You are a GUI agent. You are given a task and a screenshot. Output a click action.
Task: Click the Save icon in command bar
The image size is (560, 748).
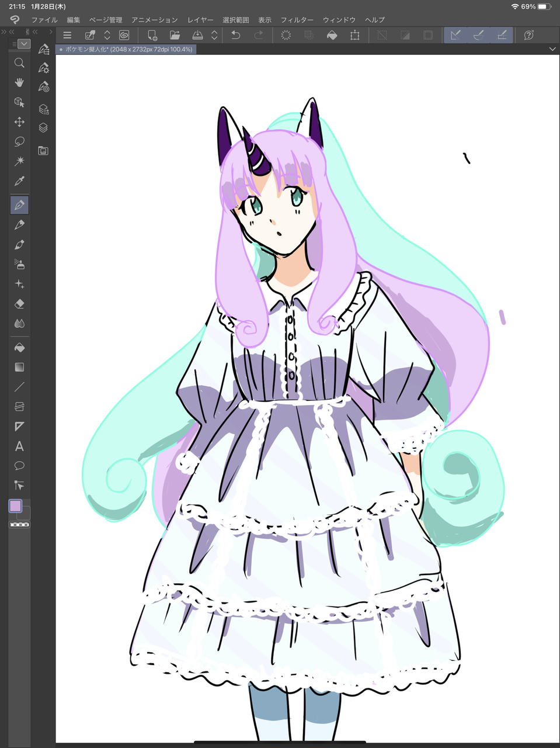197,35
